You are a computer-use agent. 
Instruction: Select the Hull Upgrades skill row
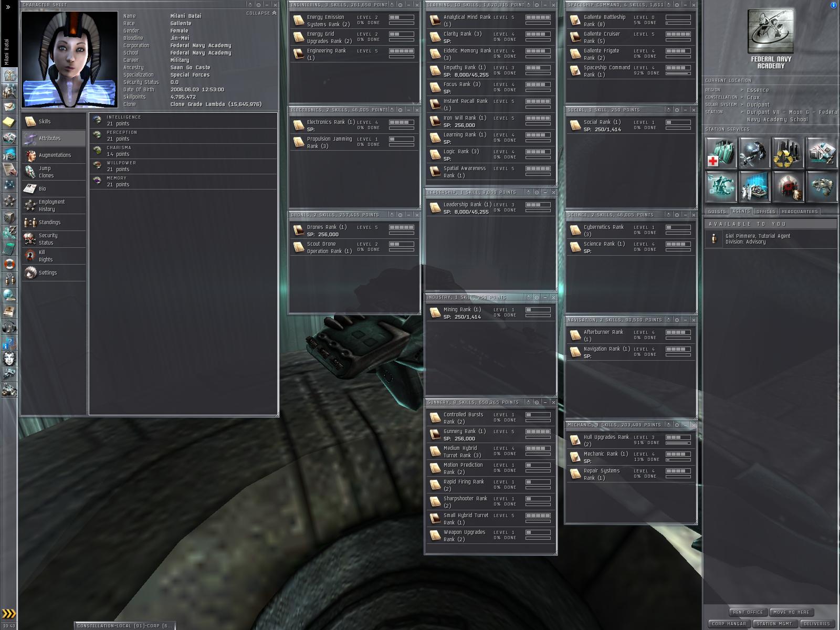point(631,440)
